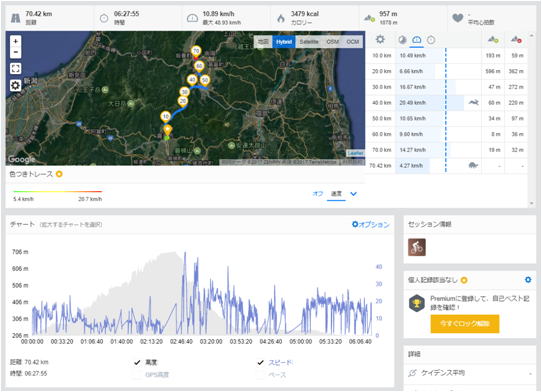Screen dimensions: 542x392
Task: Click the Google logo on map
Action: [21, 159]
